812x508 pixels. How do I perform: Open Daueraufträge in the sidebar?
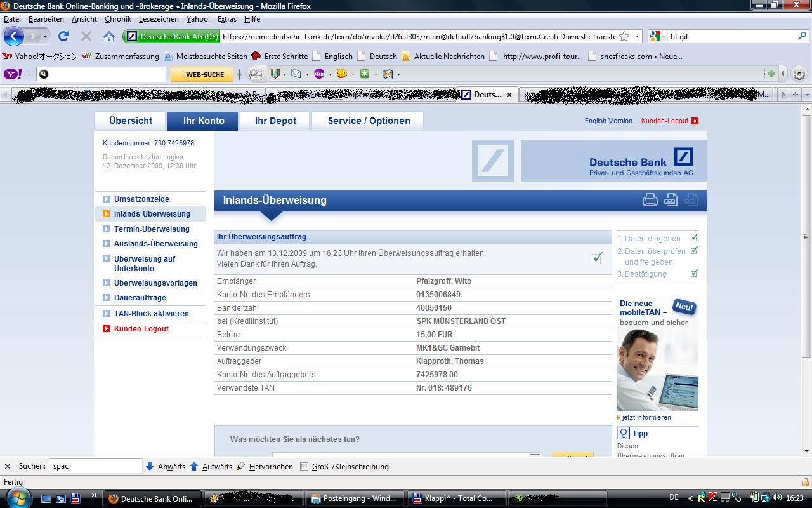(140, 298)
